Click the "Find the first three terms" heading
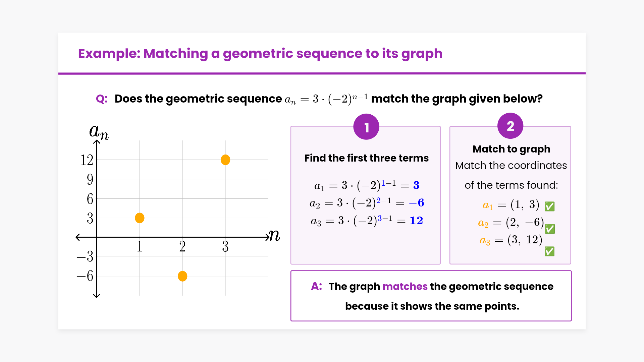 tap(366, 158)
